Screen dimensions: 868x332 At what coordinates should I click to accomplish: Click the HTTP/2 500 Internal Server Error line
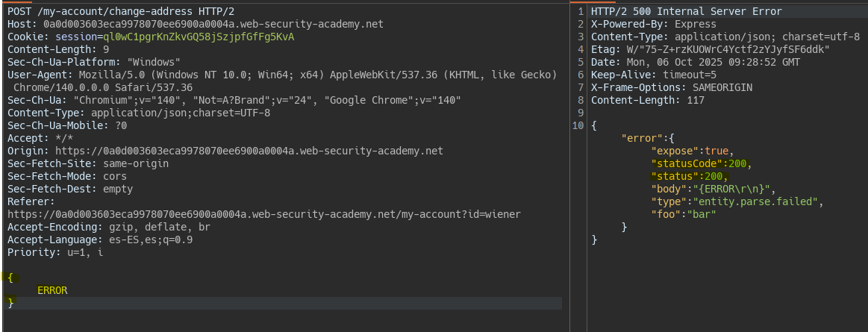pos(686,11)
